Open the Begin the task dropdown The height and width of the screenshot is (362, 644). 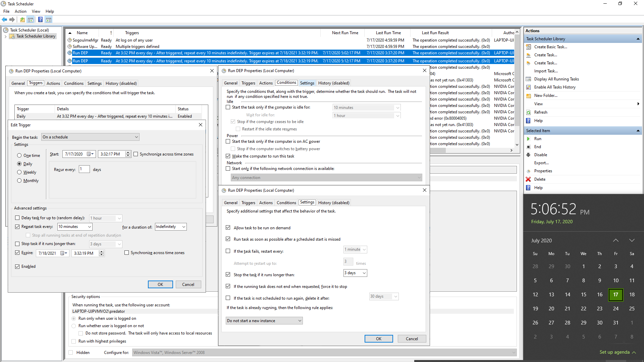(x=90, y=137)
